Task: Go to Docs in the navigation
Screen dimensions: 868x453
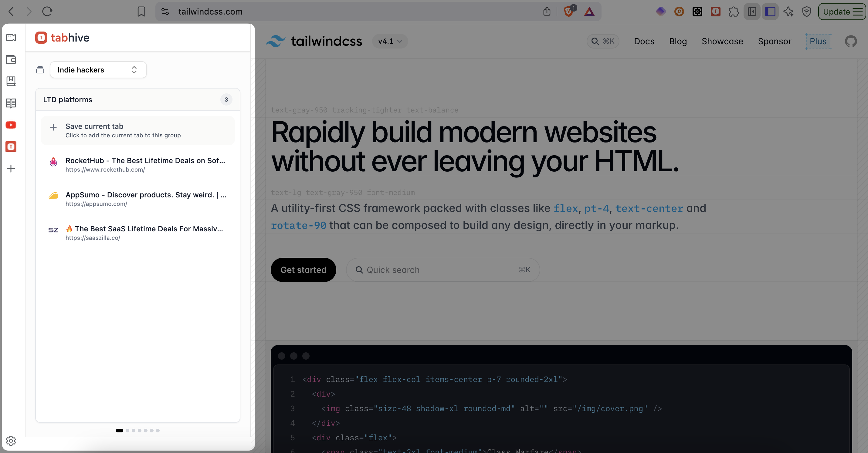Action: point(644,41)
